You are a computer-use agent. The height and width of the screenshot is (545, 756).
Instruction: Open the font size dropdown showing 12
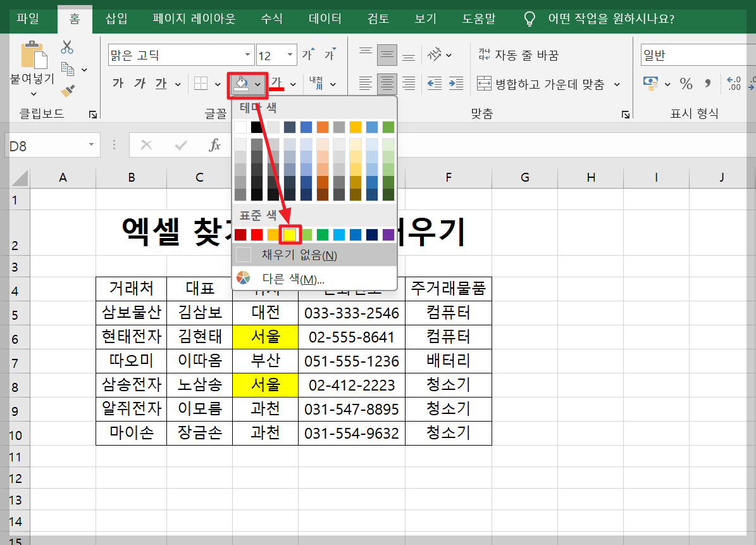[x=289, y=54]
